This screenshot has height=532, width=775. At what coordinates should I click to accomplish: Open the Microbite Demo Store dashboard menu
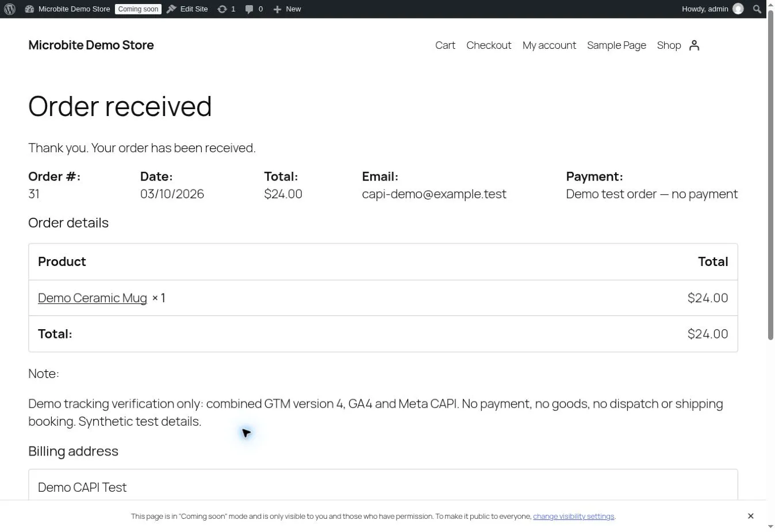pos(67,9)
